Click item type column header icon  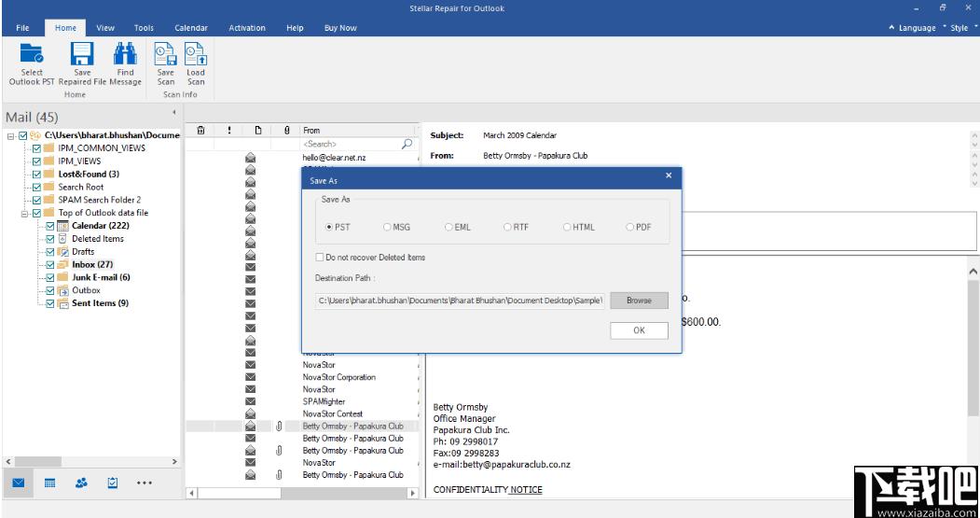[258, 130]
